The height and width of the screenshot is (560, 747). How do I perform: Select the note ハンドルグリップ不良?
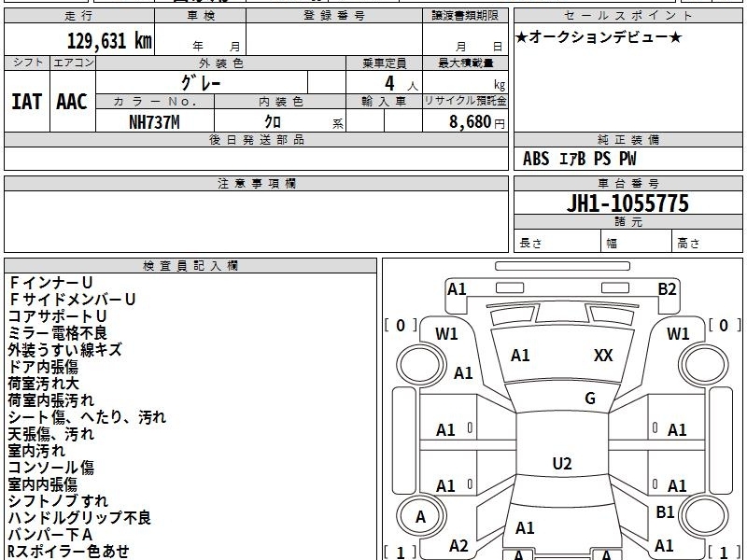pyautogui.click(x=79, y=518)
